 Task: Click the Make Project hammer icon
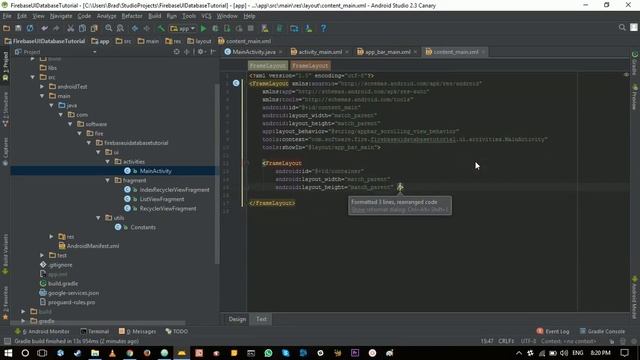pyautogui.click(x=161, y=29)
